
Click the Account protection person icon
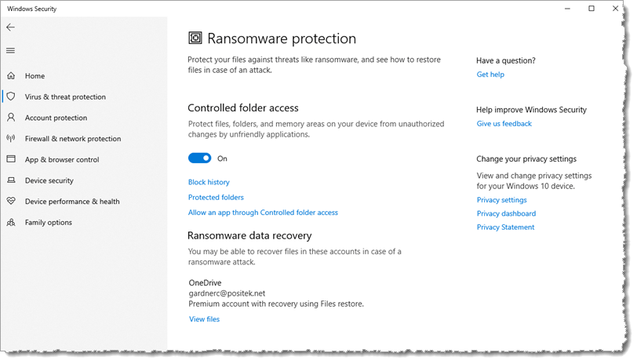tap(11, 118)
